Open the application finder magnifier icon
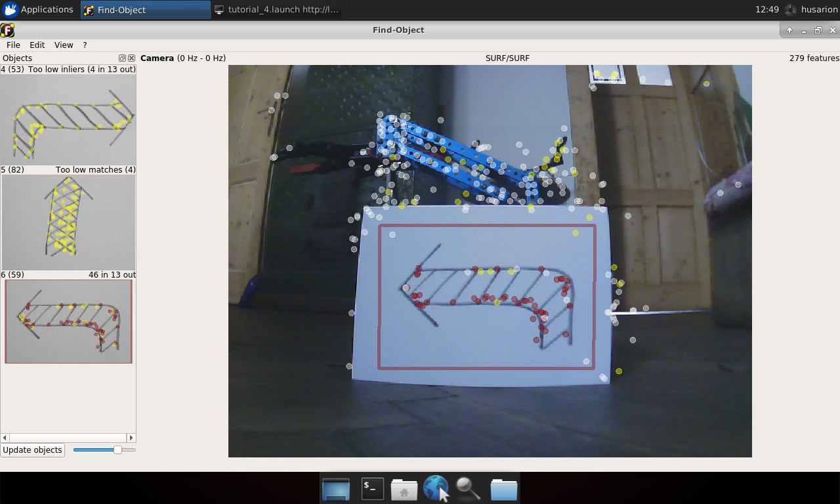The width and height of the screenshot is (840, 504). click(468, 489)
